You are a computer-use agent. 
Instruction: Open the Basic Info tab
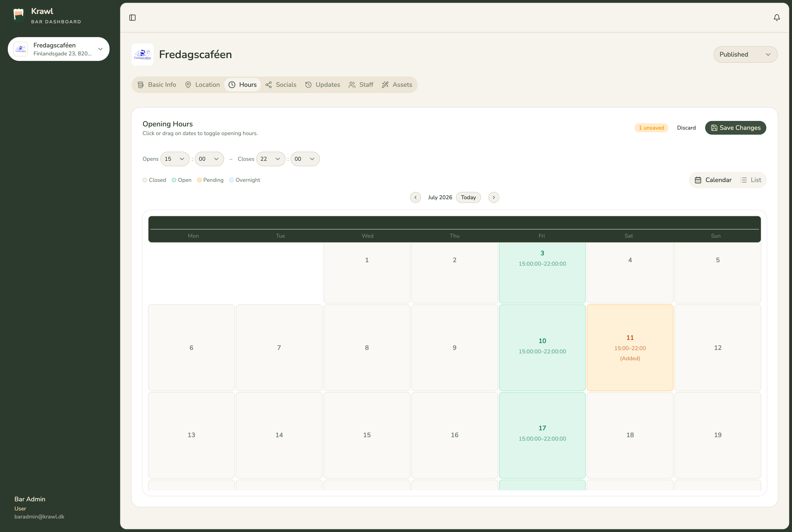pos(157,85)
